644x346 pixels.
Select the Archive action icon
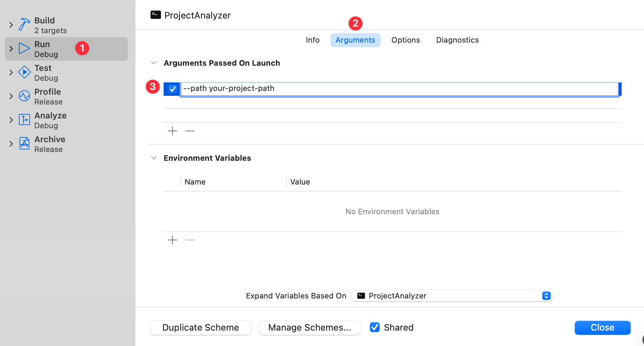(24, 143)
